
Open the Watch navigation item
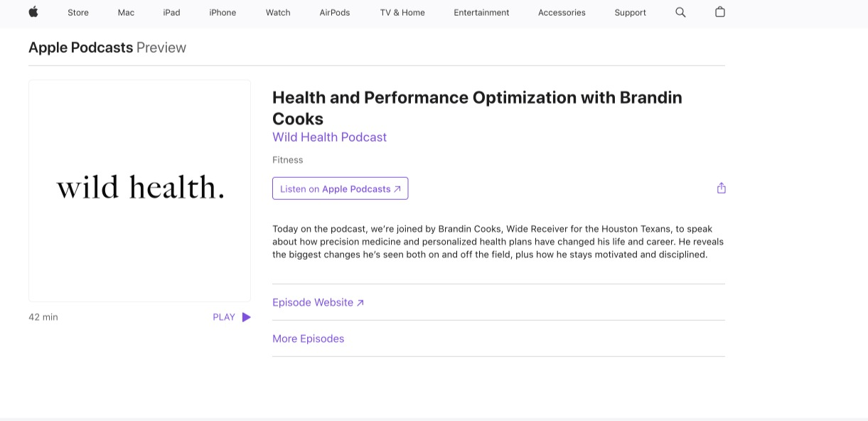point(278,13)
